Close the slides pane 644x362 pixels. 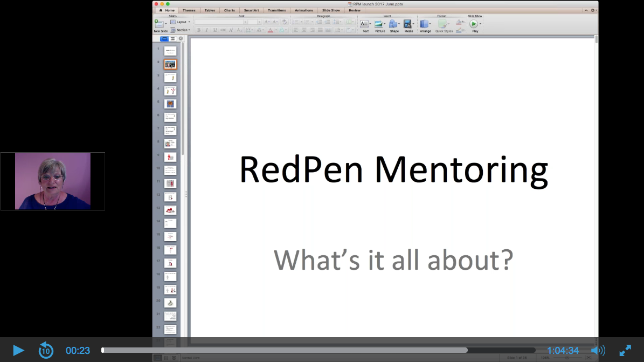click(181, 39)
